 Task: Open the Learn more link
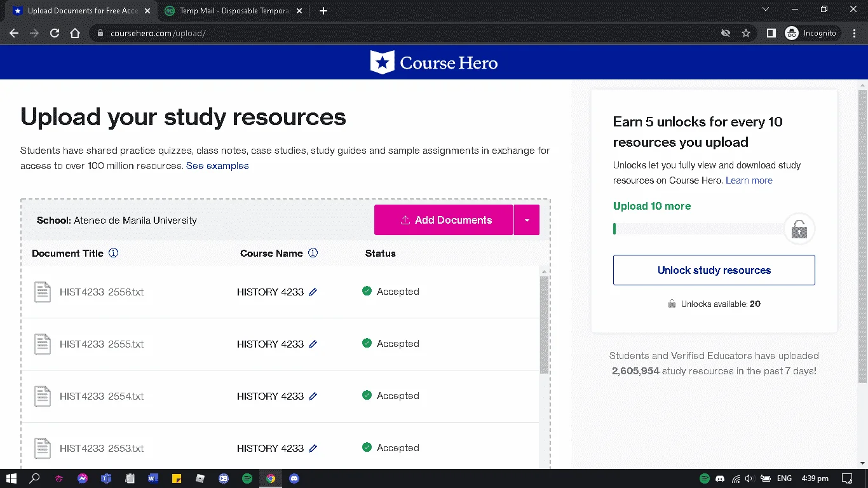pos(749,180)
